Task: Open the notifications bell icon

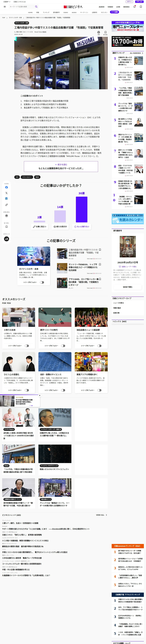Action: (135, 7)
